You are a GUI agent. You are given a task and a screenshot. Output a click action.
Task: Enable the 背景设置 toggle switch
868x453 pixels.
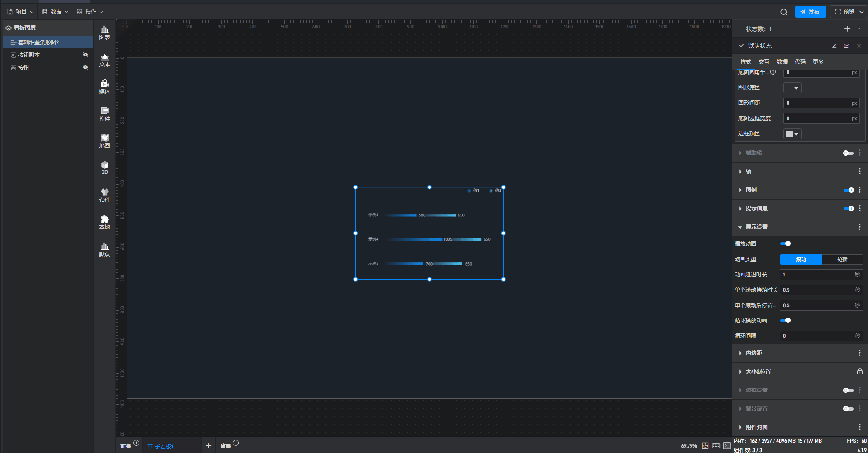(x=848, y=409)
